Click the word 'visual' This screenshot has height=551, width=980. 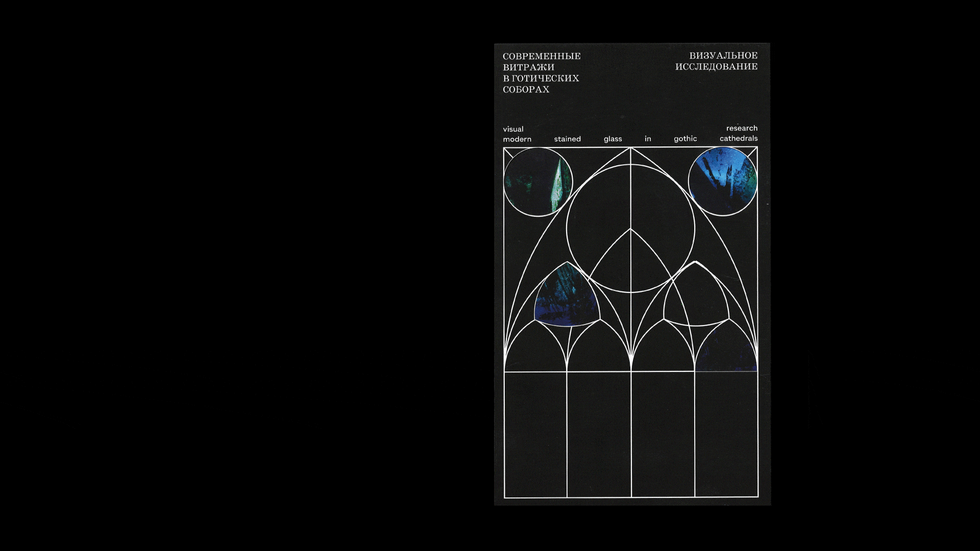[513, 129]
